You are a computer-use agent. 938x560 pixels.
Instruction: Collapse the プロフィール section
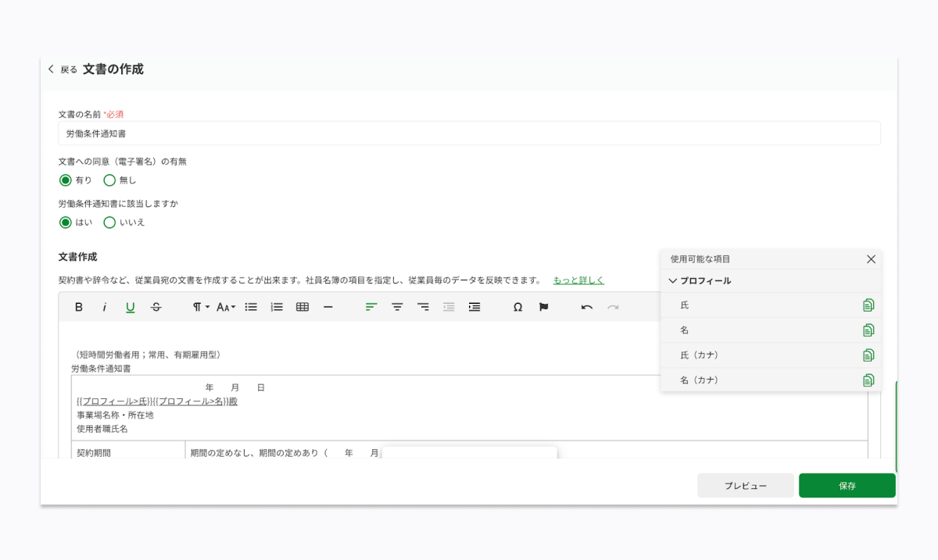click(672, 281)
